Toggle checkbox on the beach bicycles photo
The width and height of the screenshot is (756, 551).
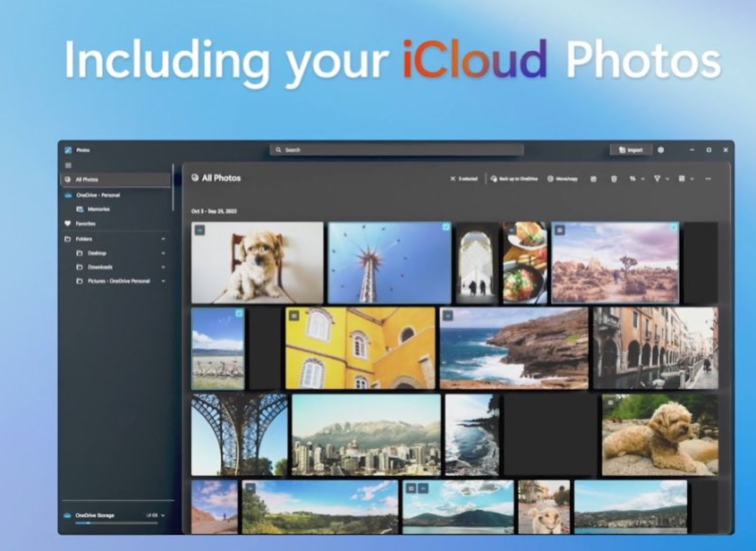coord(239,313)
